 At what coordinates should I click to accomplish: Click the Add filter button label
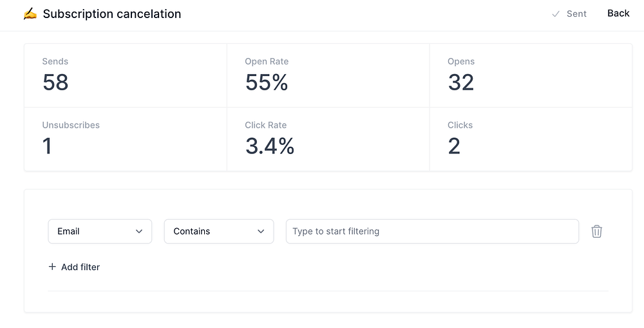[80, 267]
